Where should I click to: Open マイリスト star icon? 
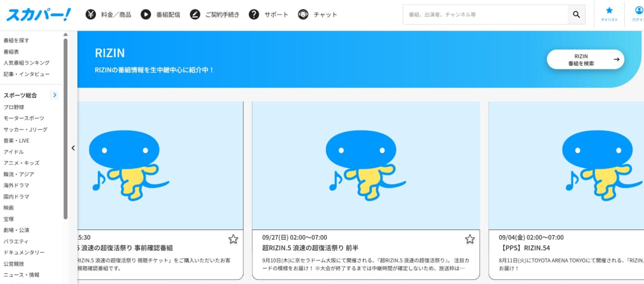609,11
